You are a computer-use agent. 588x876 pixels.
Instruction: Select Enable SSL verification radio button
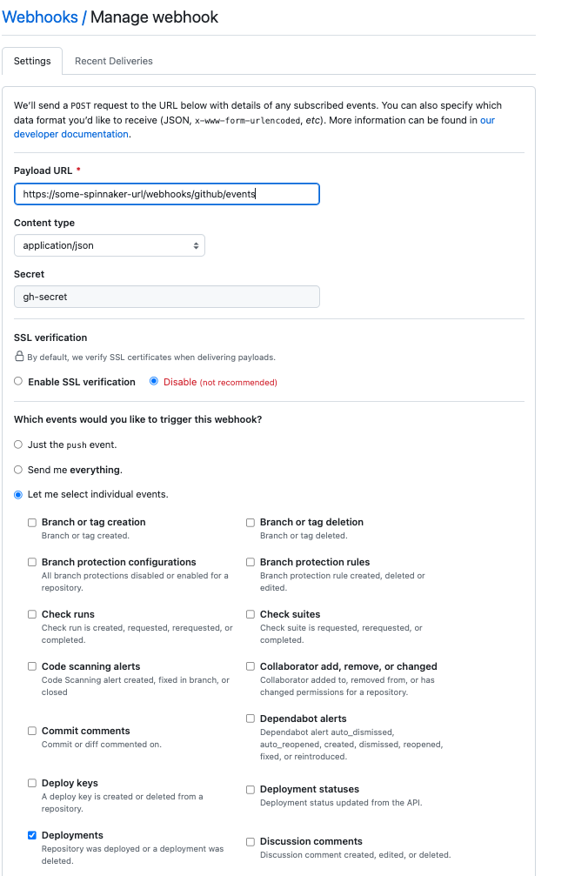[x=19, y=382]
